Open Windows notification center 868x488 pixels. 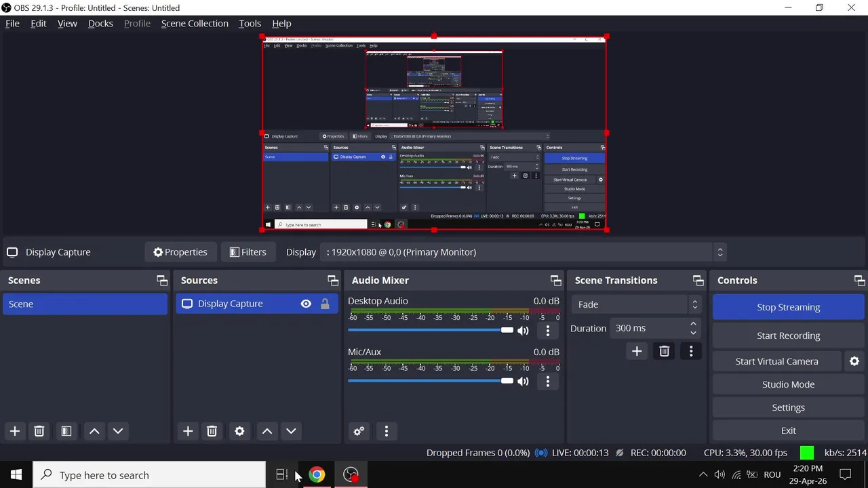pyautogui.click(x=846, y=474)
